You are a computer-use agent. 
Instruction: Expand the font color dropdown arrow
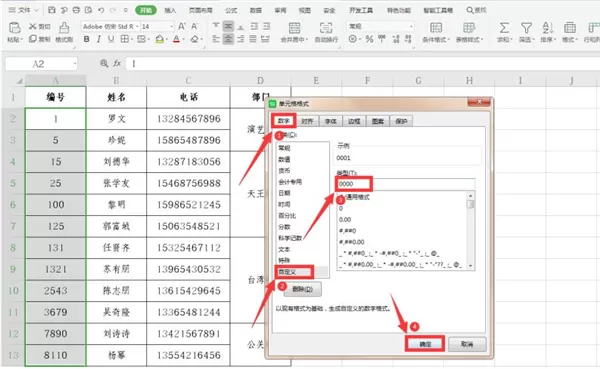coord(183,39)
